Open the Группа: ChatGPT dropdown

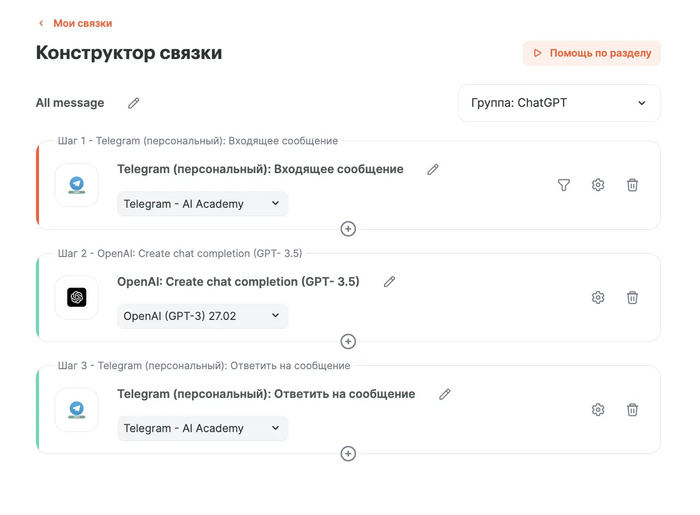[559, 103]
